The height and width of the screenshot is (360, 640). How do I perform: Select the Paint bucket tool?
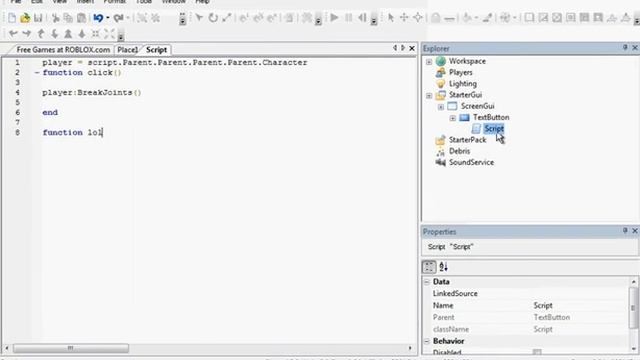click(x=467, y=18)
